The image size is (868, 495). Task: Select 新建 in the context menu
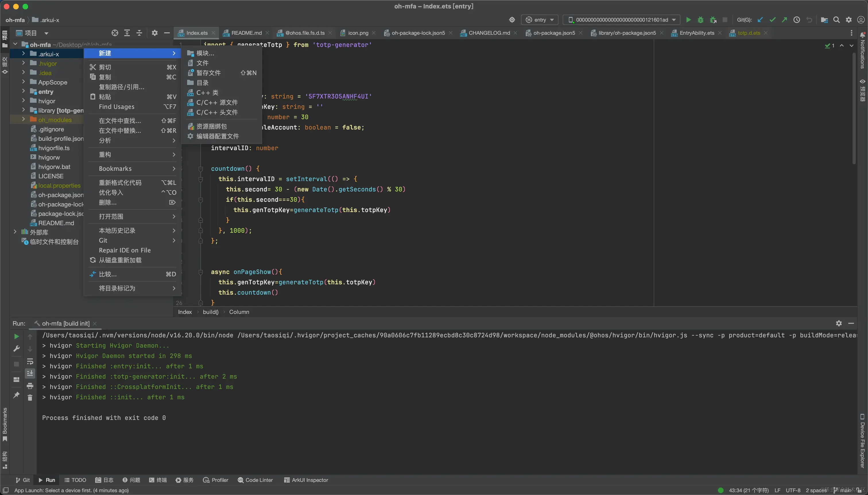132,53
